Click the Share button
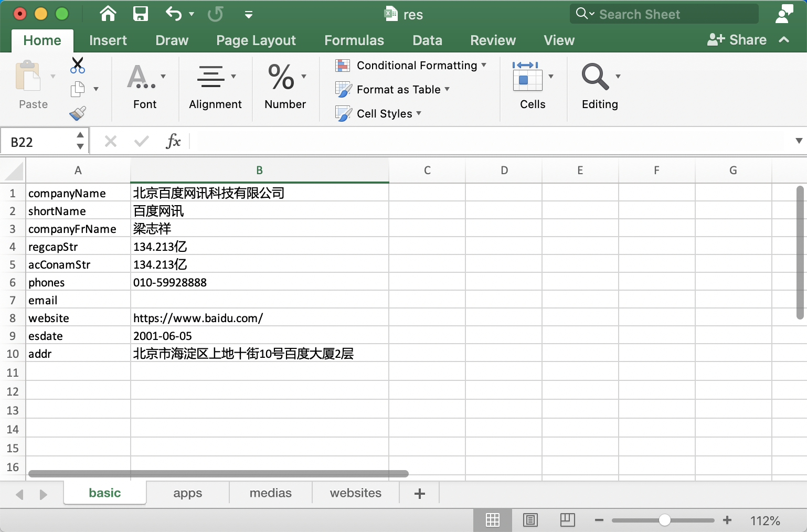 tap(737, 40)
